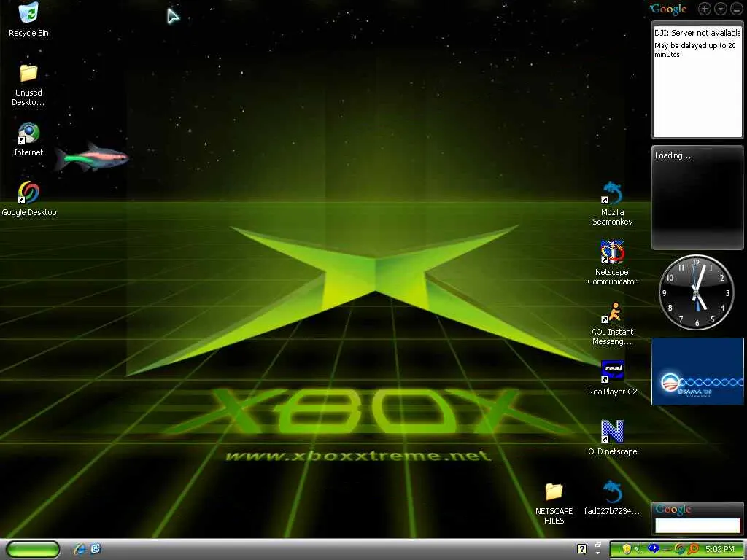Focus the Google search input box
Viewport: 747px width, 560px height.
click(x=697, y=525)
